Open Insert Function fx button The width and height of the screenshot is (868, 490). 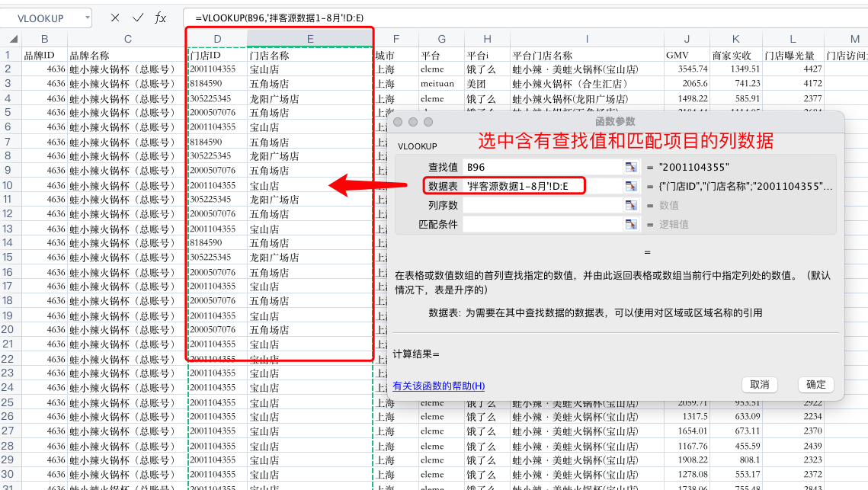pos(161,18)
